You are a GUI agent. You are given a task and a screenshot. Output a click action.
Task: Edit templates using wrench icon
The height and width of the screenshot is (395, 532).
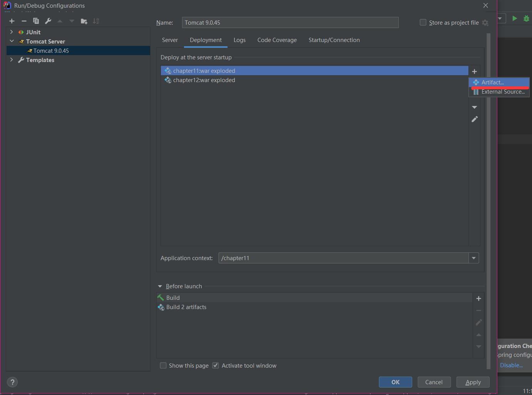[48, 21]
